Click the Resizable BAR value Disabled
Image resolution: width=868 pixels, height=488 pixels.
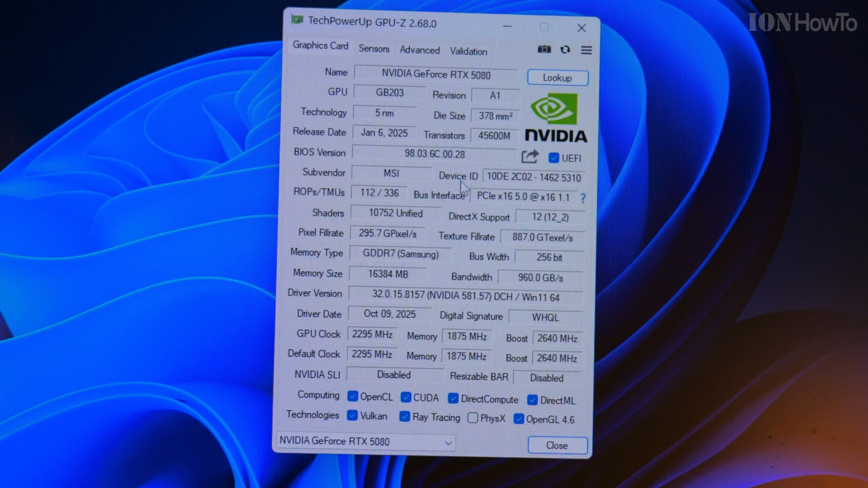[x=547, y=378]
